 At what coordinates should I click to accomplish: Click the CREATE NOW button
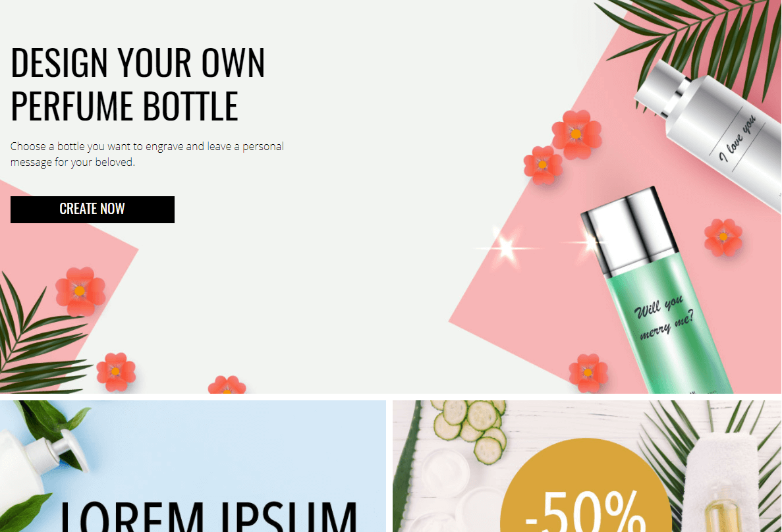pyautogui.click(x=92, y=209)
